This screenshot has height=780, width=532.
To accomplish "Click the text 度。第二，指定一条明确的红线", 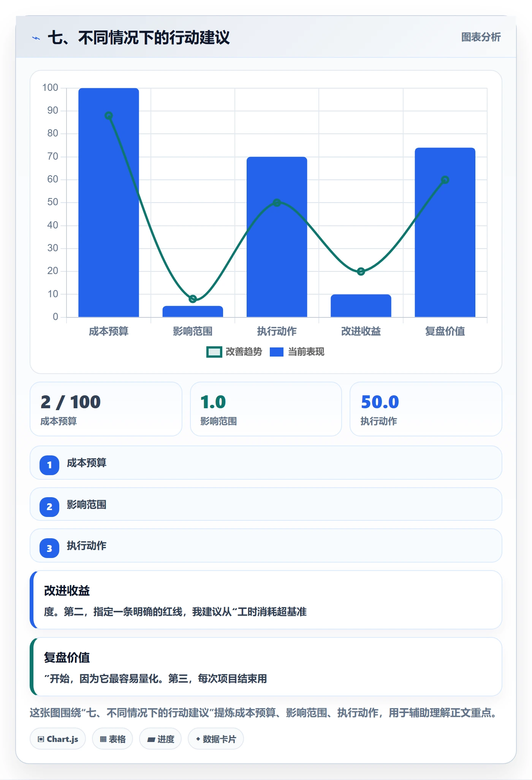I will pos(113,612).
